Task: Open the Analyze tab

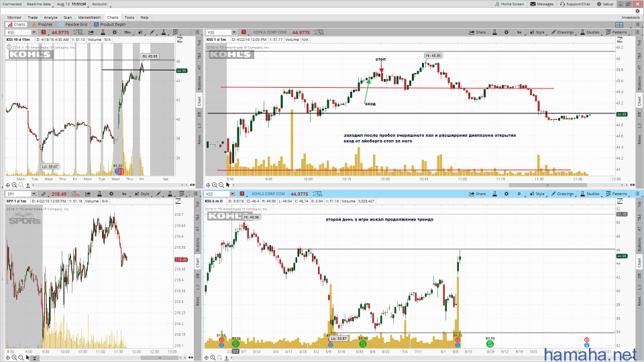Action: (50, 17)
